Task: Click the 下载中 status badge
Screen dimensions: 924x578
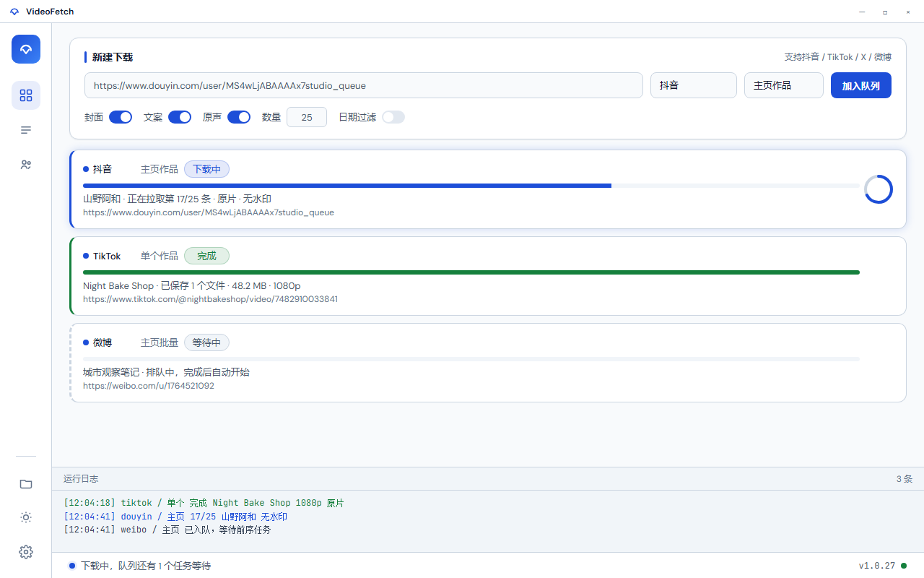Action: [x=207, y=169]
